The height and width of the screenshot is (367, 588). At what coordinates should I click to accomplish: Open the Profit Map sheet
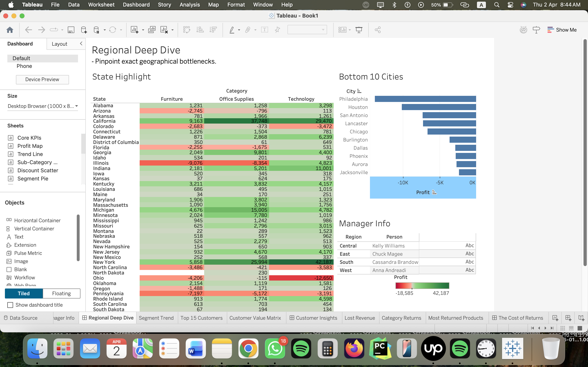click(x=30, y=146)
